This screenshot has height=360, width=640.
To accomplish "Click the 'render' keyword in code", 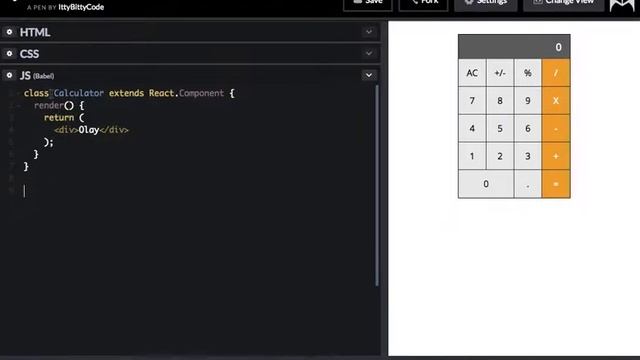I will point(49,106).
